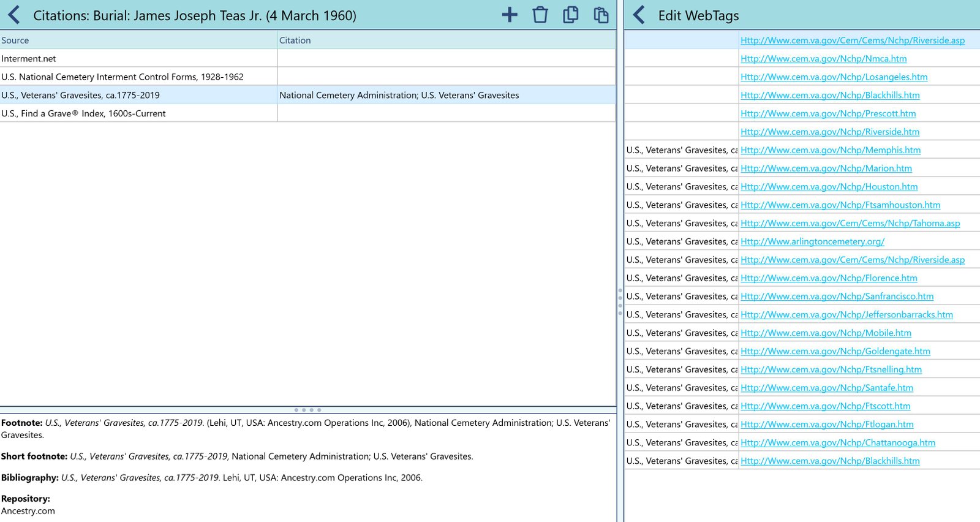Open the Marion.htm web link
Viewport: 980px width, 522px height.
[x=826, y=168]
